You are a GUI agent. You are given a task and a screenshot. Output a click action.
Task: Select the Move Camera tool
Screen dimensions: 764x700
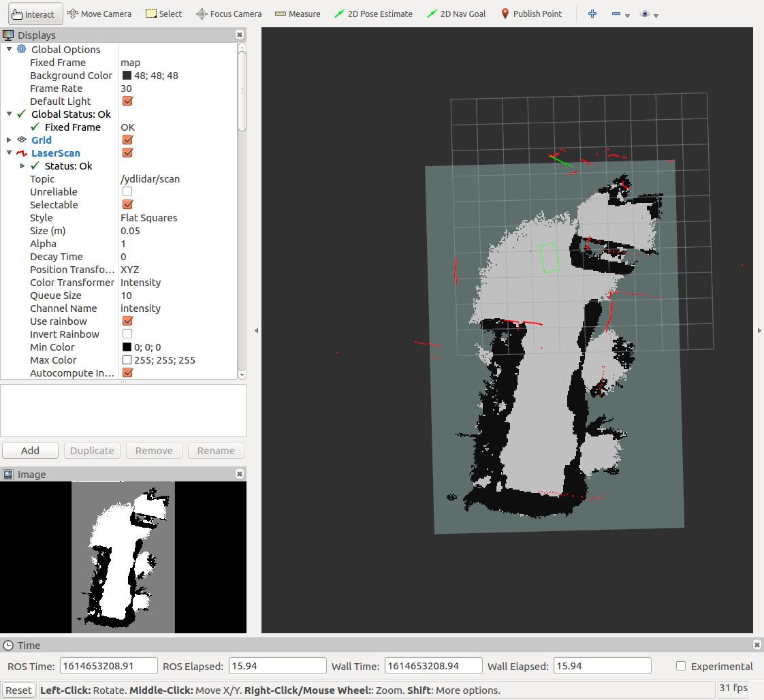[x=100, y=14]
